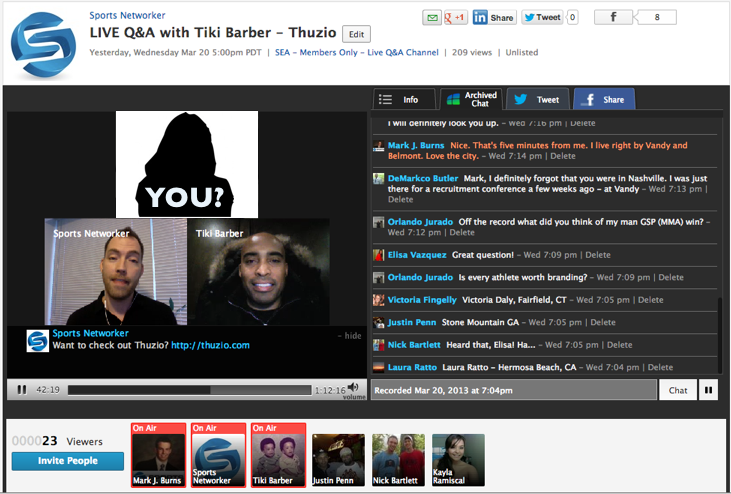Click Mark J. Burns name in chat

(416, 145)
